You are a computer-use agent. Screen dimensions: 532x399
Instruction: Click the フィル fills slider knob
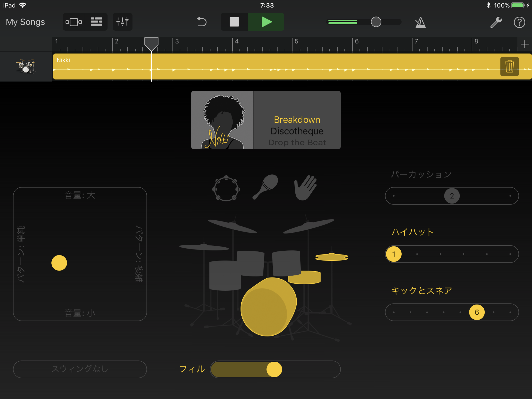(274, 369)
